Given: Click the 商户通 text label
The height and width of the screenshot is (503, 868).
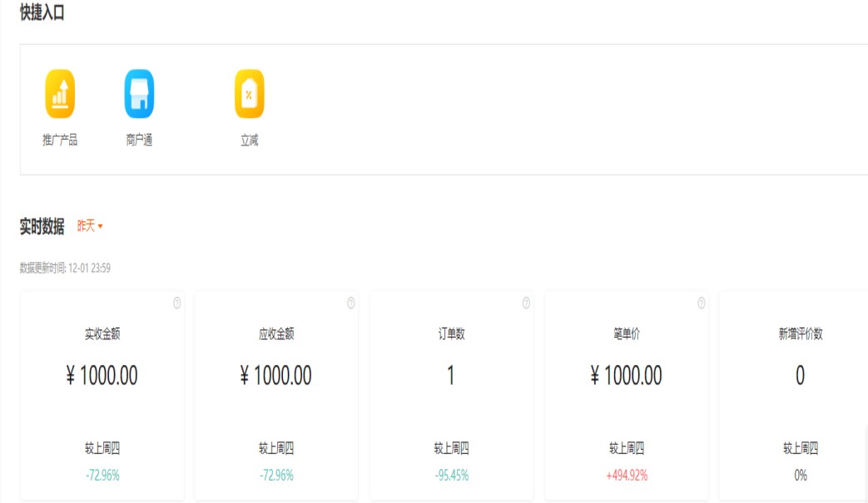Looking at the screenshot, I should pos(139,141).
